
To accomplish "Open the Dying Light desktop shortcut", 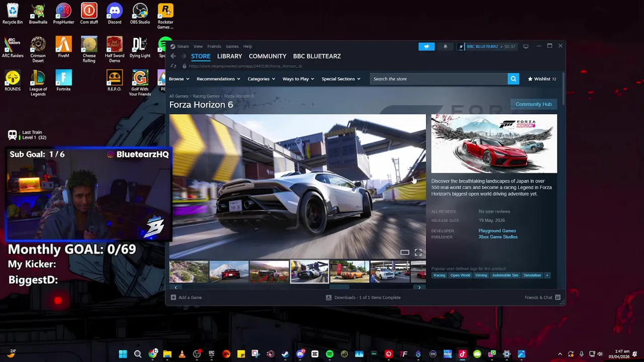I will tap(140, 47).
